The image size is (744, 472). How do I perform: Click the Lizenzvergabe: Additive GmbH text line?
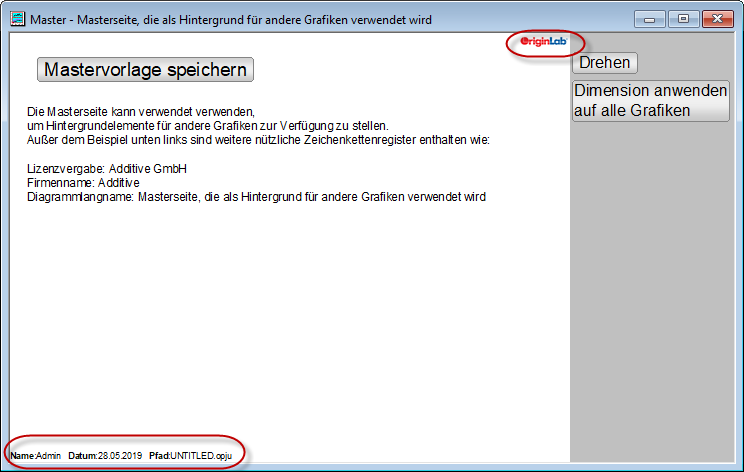click(x=107, y=169)
